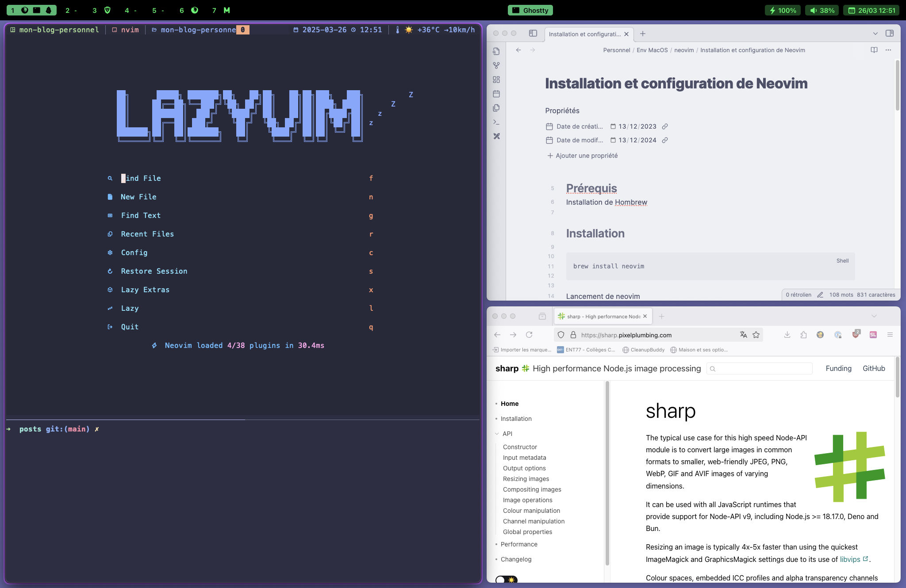906x588 pixels.
Task: Select Quit in LazyVim dashboard
Action: [241, 327]
